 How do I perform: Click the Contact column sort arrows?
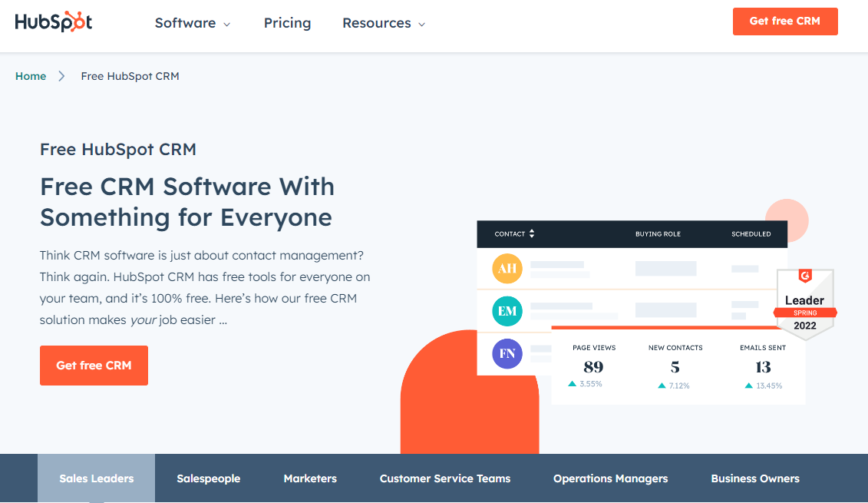[x=531, y=233]
